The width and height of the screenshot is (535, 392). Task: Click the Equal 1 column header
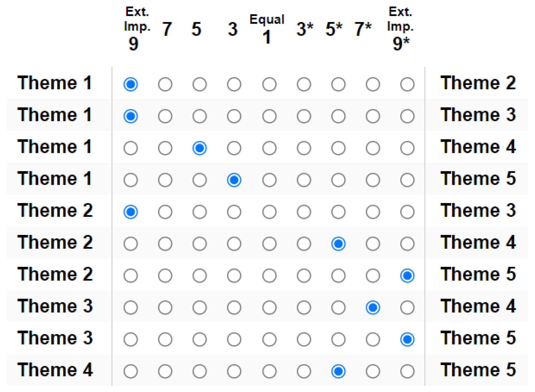pyautogui.click(x=267, y=29)
